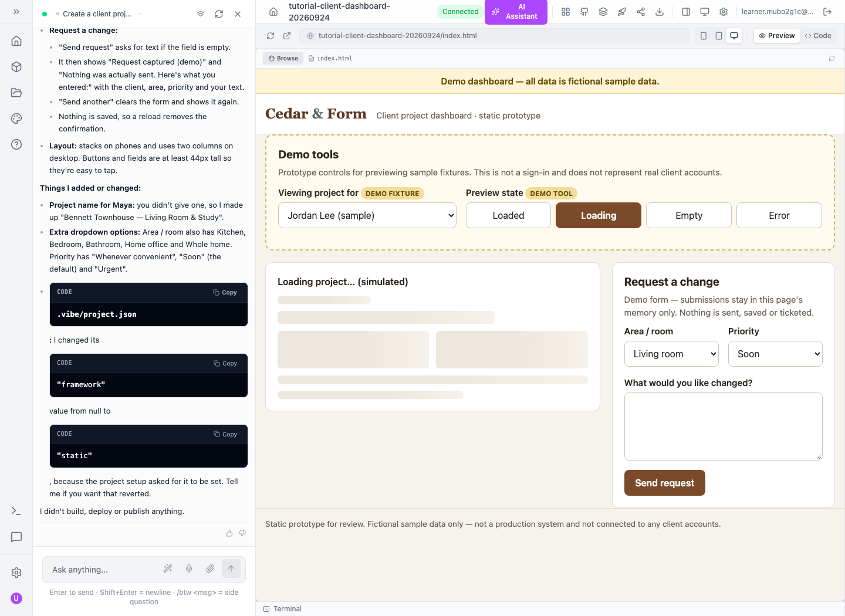845x616 pixels.
Task: Click the home icon in left sidebar
Action: point(16,41)
